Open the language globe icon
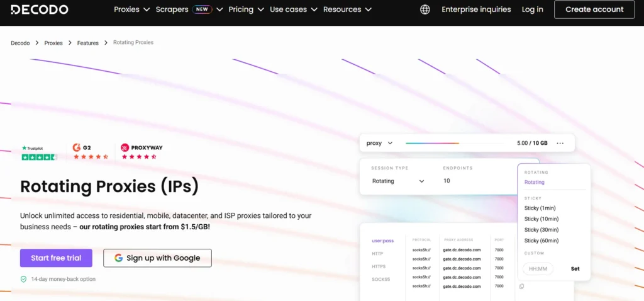644x301 pixels. [x=425, y=9]
